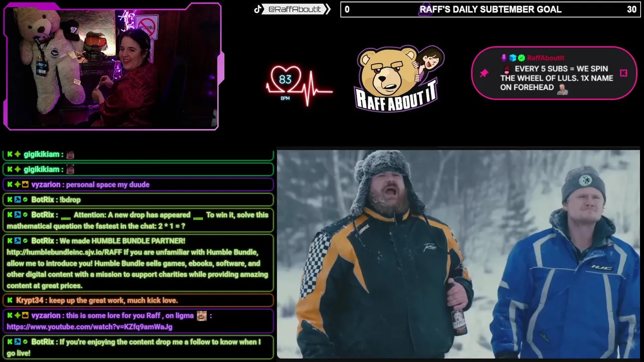Screen dimensions: 644x362
Task: Click the verified badge in "drop me a follow" message
Action: coord(25,342)
